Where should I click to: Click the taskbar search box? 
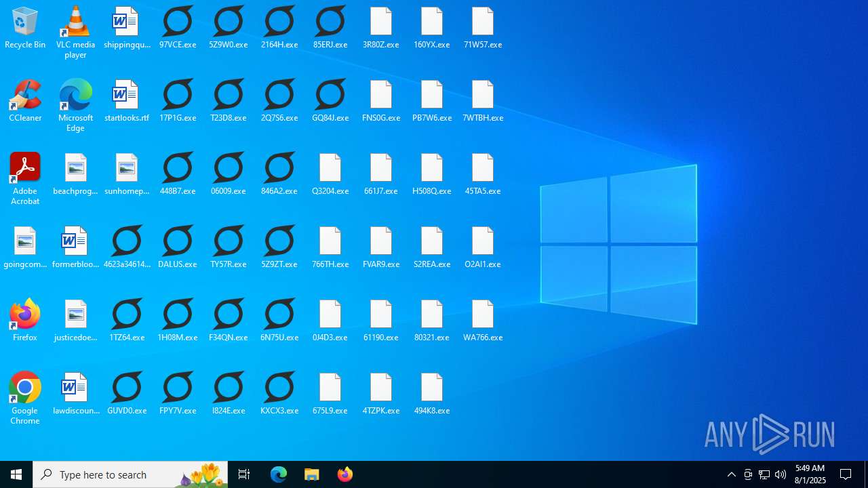coord(130,474)
